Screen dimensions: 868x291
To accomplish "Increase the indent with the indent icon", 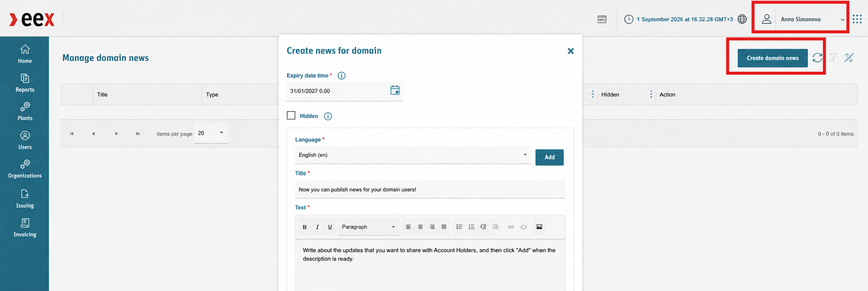I will [483, 227].
